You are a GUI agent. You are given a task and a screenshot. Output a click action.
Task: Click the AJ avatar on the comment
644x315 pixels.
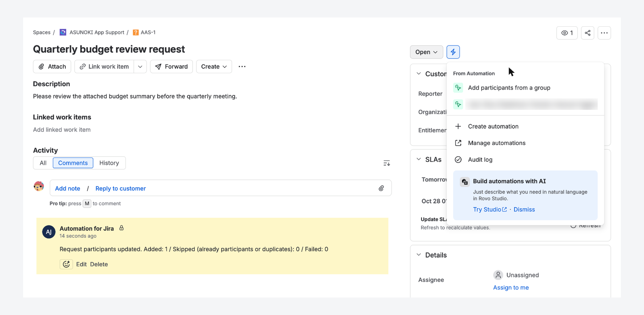(x=49, y=232)
